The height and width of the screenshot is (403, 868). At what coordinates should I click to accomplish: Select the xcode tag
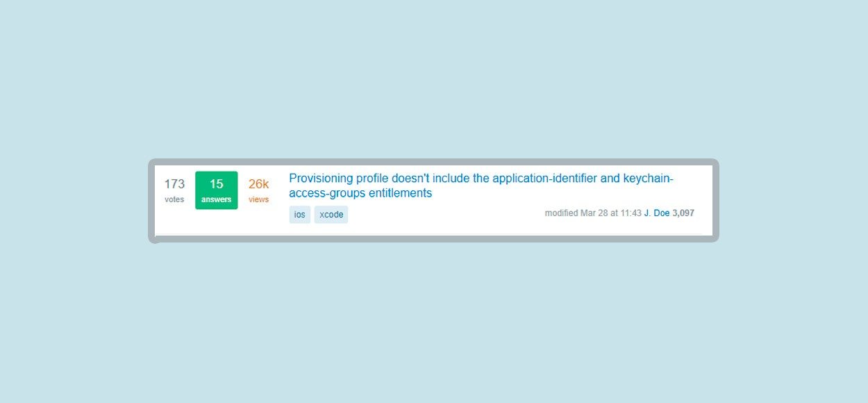[x=331, y=215]
